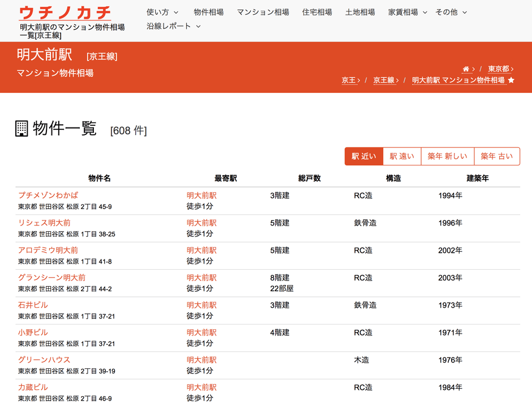The image size is (532, 404).
Task: Click 明大前駅 station link in the first row
Action: pos(201,194)
